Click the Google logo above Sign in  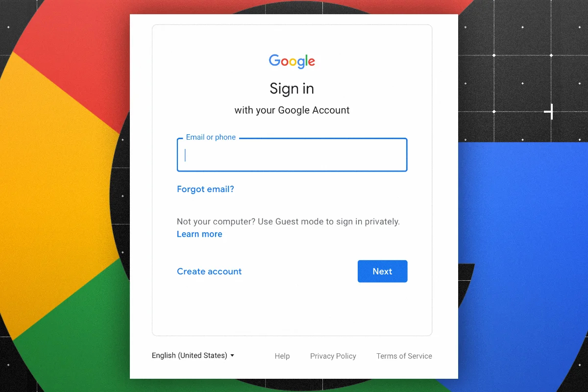click(x=292, y=61)
